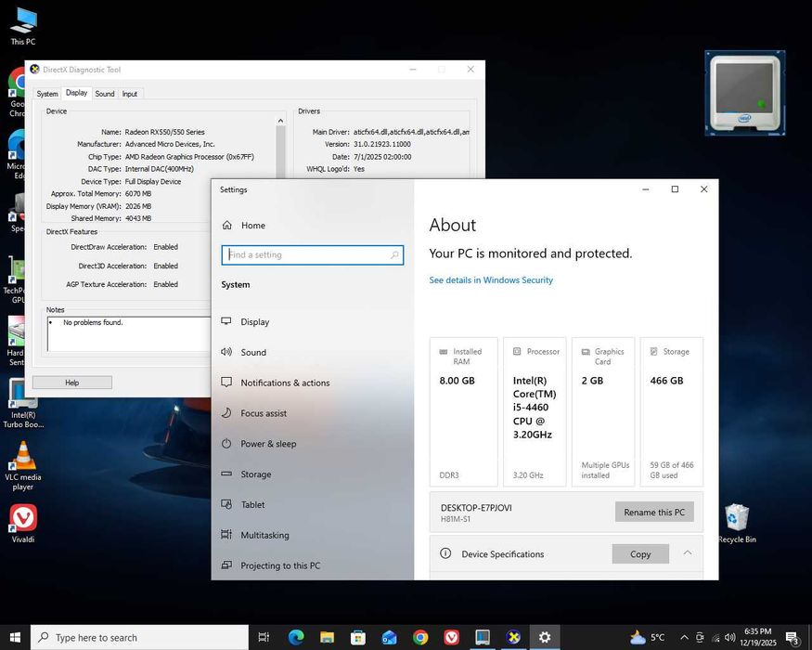Click the Help button in DirectX tool
The image size is (812, 650).
(72, 383)
